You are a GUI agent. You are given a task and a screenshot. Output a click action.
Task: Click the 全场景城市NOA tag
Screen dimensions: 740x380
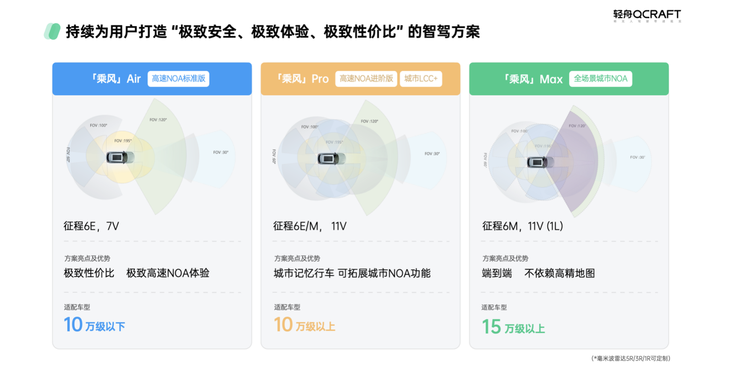[x=600, y=79]
